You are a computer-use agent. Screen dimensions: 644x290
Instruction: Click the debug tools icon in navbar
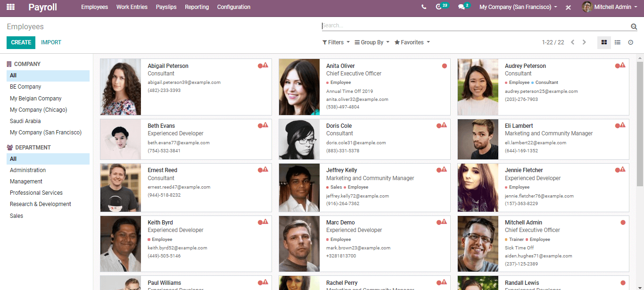(568, 7)
